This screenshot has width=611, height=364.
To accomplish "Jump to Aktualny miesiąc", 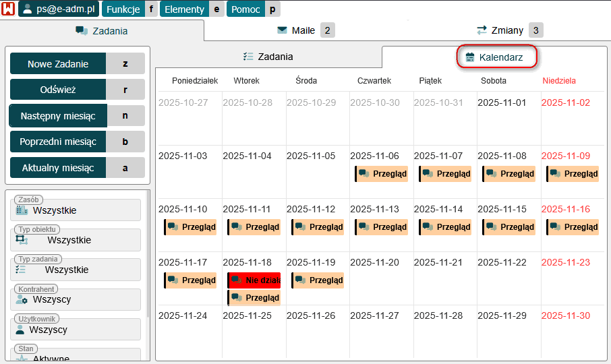I will pos(58,168).
